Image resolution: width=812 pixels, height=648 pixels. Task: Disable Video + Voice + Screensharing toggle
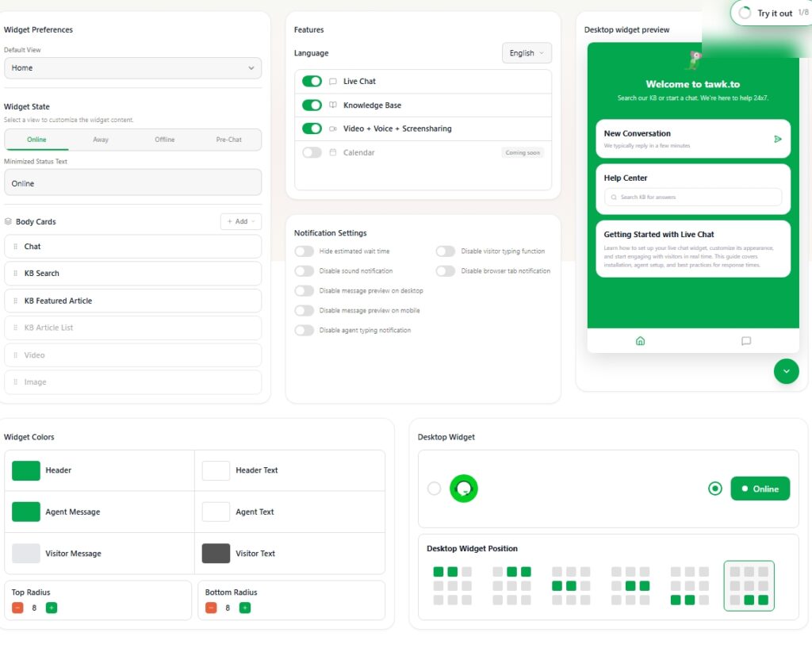[x=312, y=128]
